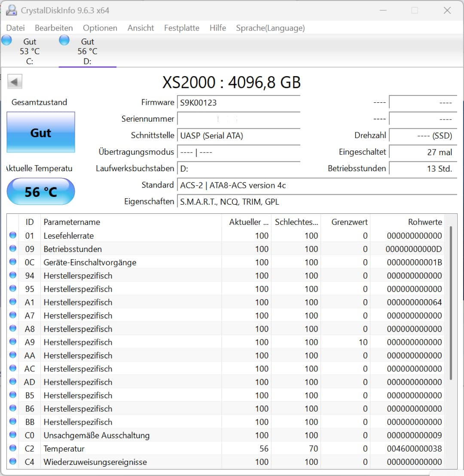Click the status dot in row ID A8
Screen dimensions: 464x476
pos(13,329)
